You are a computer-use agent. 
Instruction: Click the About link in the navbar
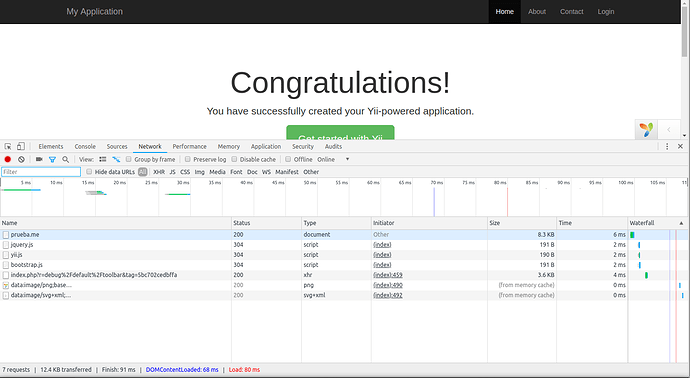pyautogui.click(x=537, y=11)
